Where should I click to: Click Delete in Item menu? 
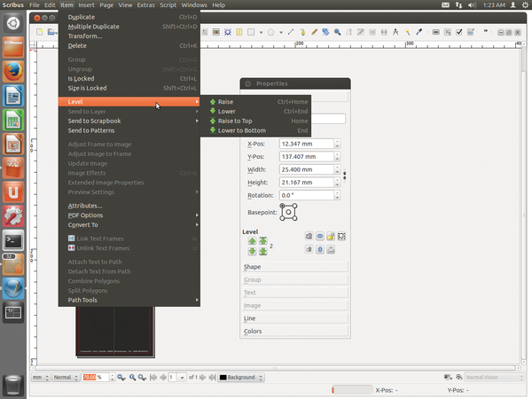(129, 46)
